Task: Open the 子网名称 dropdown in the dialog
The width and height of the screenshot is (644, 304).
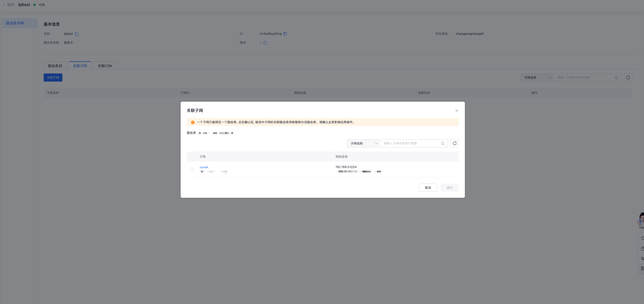Action: click(x=363, y=143)
